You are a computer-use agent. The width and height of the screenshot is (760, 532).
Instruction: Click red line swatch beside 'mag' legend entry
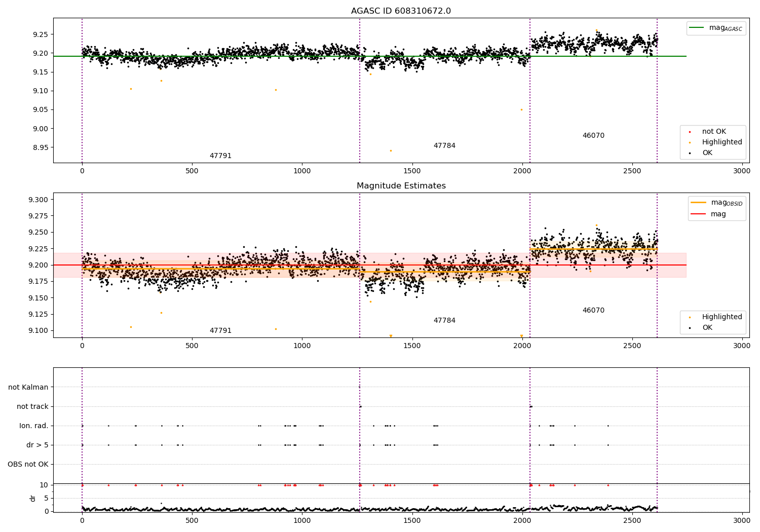click(x=698, y=214)
